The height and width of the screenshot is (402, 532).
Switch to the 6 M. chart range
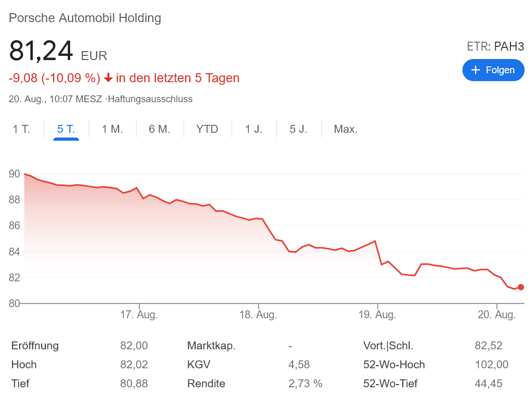159,129
